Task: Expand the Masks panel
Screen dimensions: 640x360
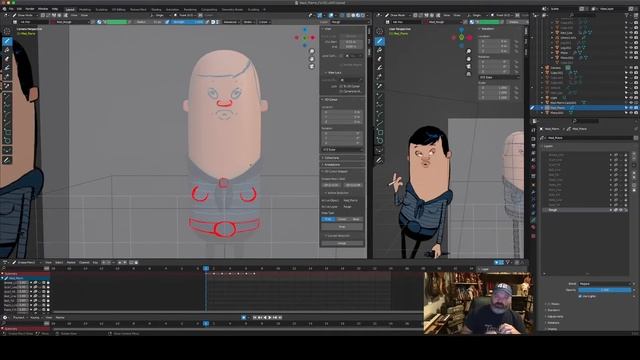Action: tap(553, 304)
